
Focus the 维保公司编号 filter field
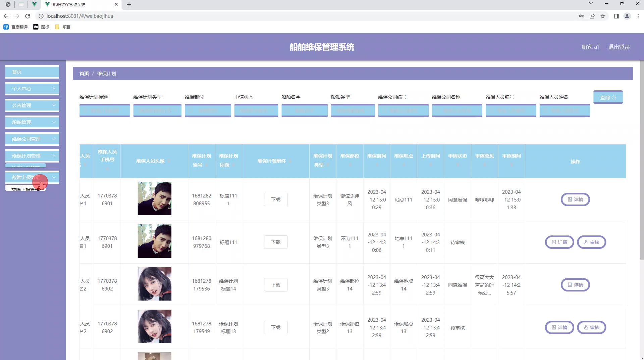(404, 110)
